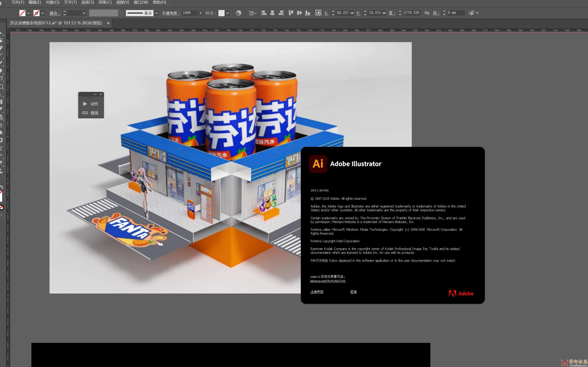588x367 pixels.
Task: Click 动作 in the floating panel
Action: pos(91,104)
